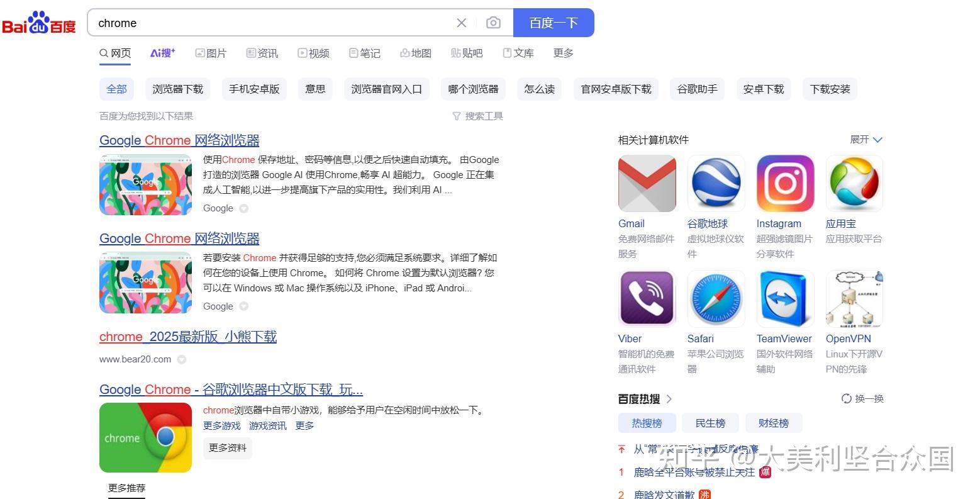Switch to the 图片 tab

coord(211,53)
